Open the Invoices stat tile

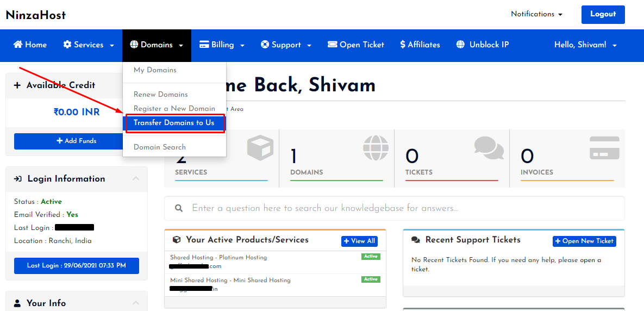pyautogui.click(x=567, y=158)
